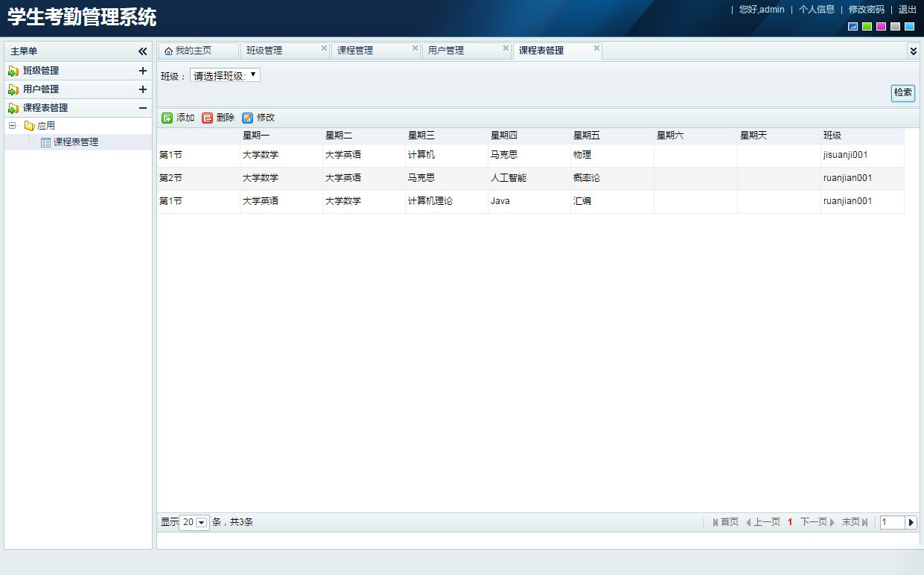Open the page size dropdown showing 20

pyautogui.click(x=201, y=523)
